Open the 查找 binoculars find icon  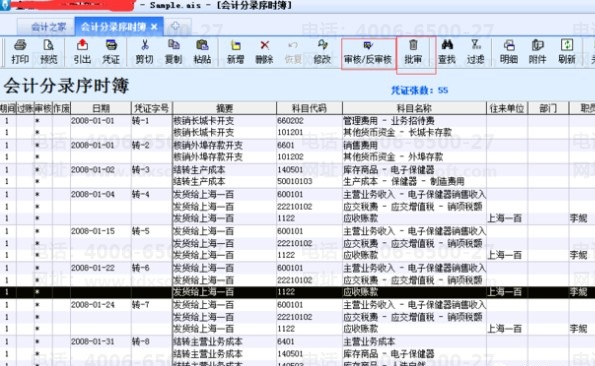(447, 45)
